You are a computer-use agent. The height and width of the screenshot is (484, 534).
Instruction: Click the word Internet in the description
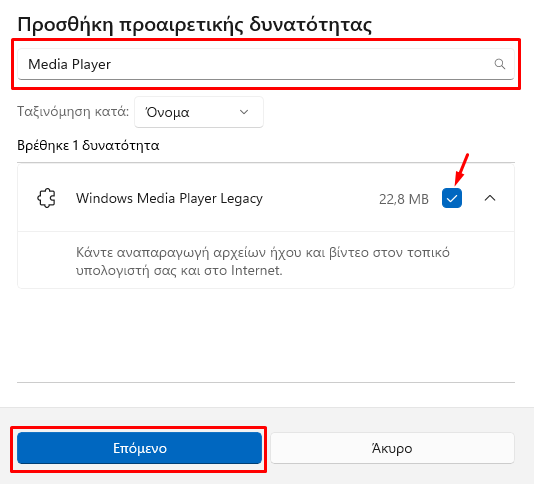256,270
